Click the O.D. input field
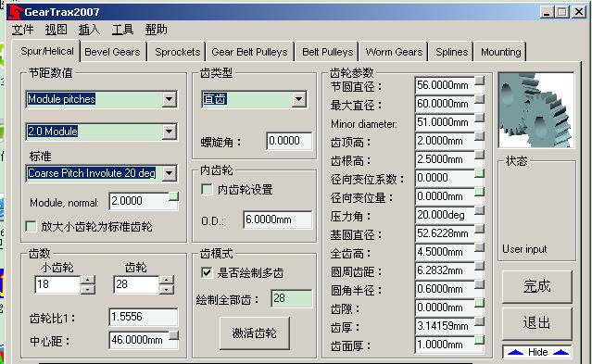Screen dimensions: 592x364 pos(278,220)
